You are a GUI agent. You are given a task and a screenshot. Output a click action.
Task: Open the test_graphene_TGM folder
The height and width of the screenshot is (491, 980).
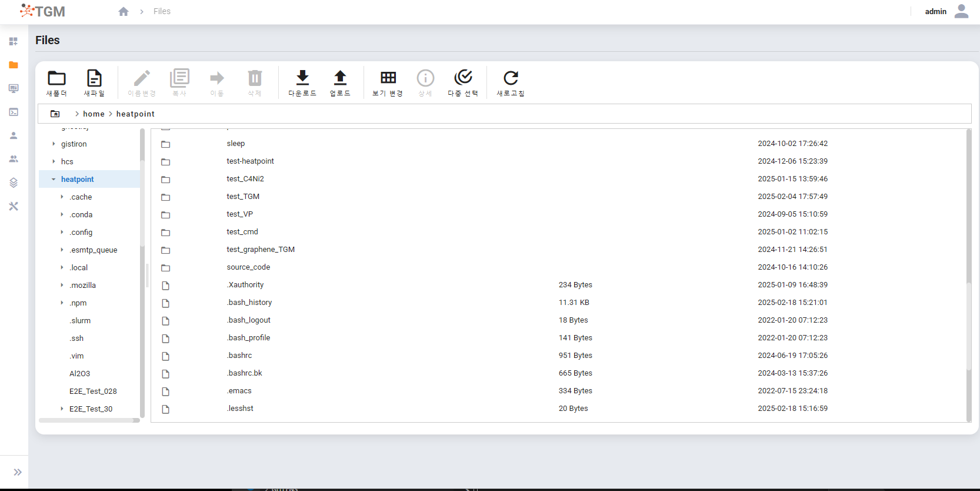261,250
